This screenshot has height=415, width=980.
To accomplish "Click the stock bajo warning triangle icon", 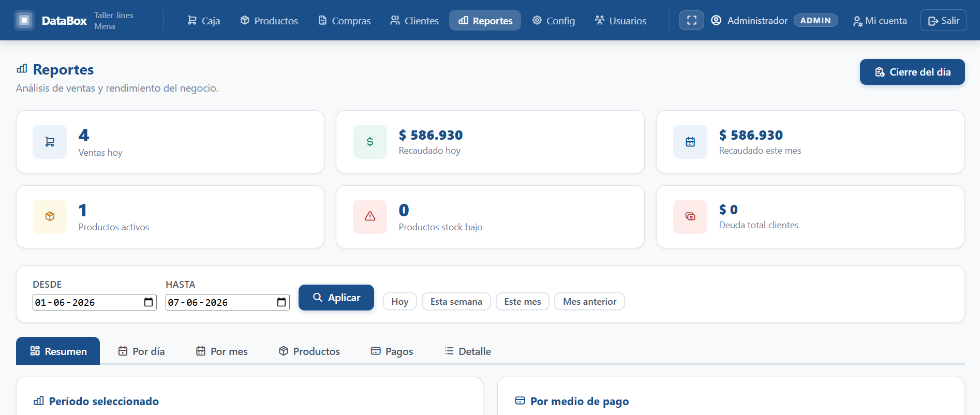I will [370, 217].
